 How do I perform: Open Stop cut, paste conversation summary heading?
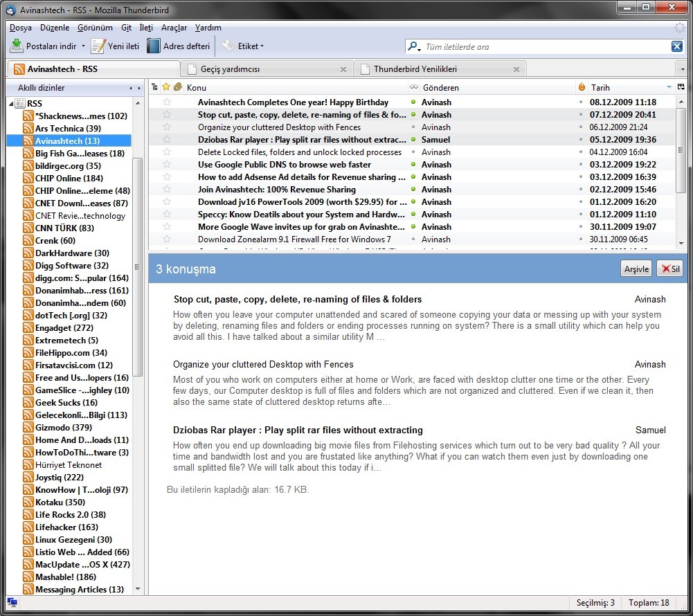[298, 299]
